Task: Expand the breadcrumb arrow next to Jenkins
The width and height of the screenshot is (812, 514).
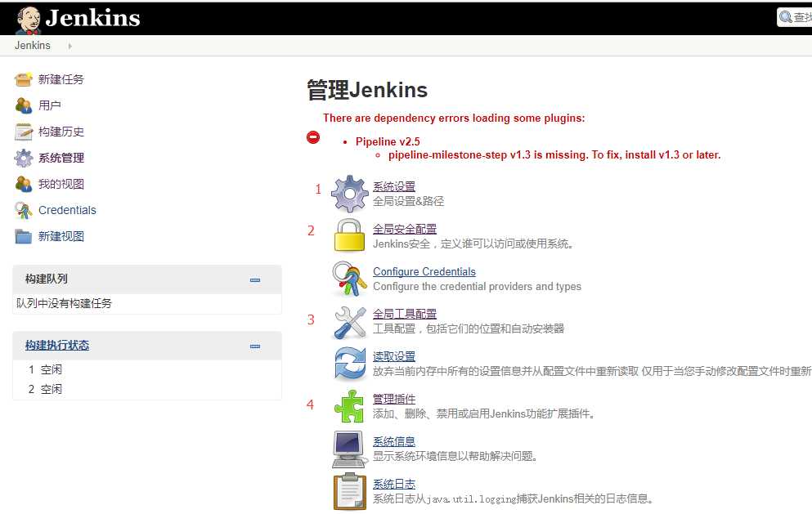Action: [x=70, y=46]
